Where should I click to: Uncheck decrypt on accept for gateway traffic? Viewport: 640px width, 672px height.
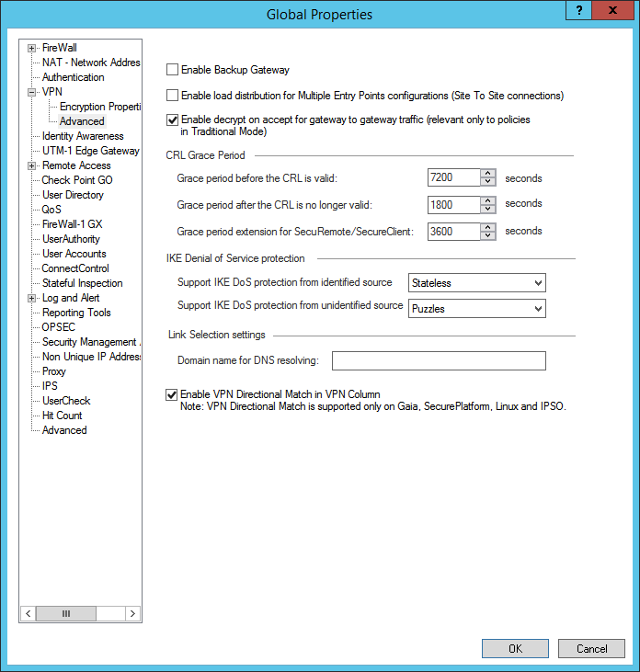[x=172, y=120]
